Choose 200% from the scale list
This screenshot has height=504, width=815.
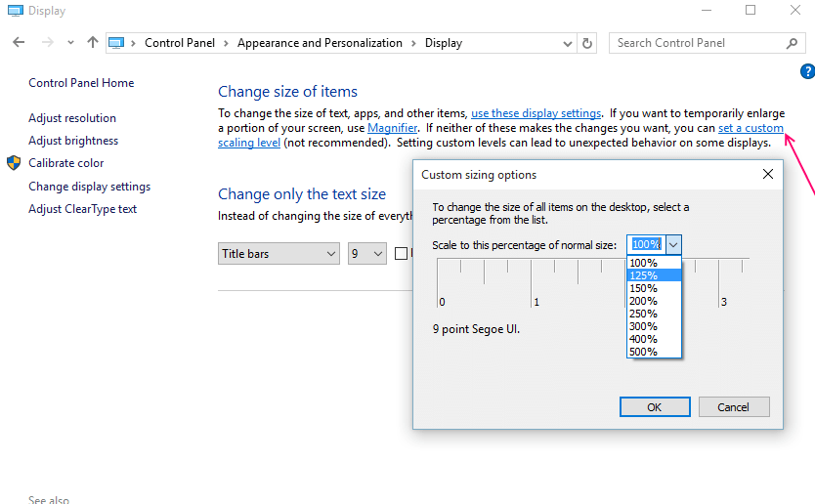click(x=654, y=301)
